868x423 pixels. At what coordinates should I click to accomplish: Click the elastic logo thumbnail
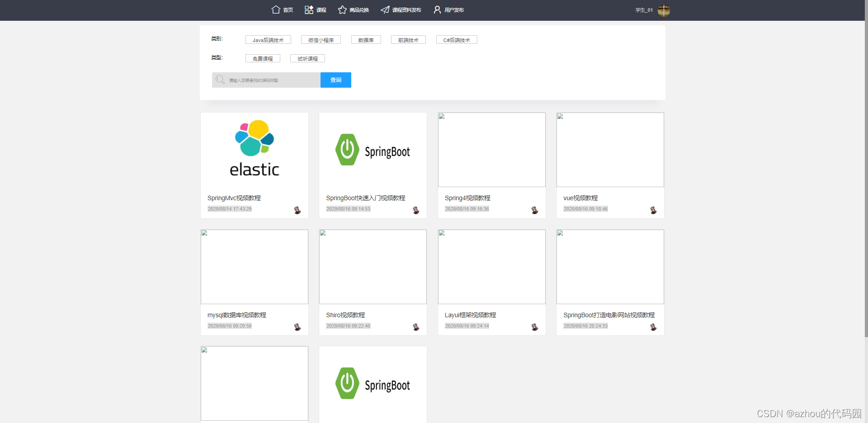click(254, 149)
